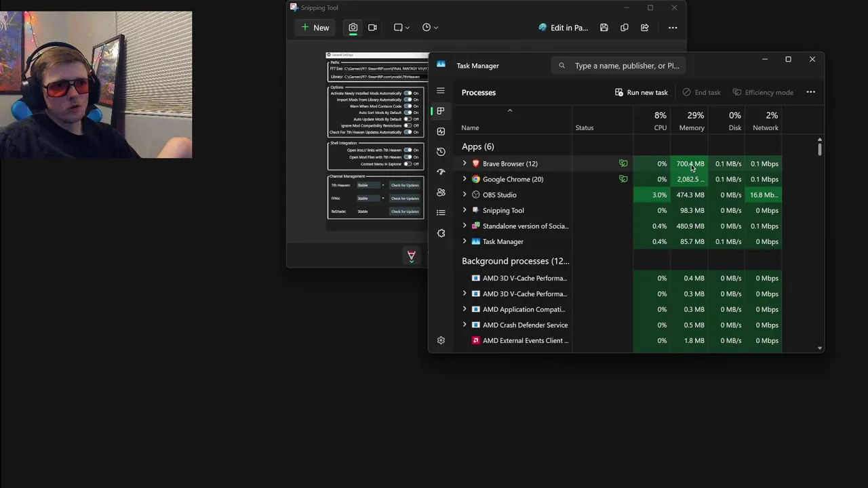Viewport: 868px width, 488px height.
Task: Open Task Manager Settings gear
Action: (441, 340)
